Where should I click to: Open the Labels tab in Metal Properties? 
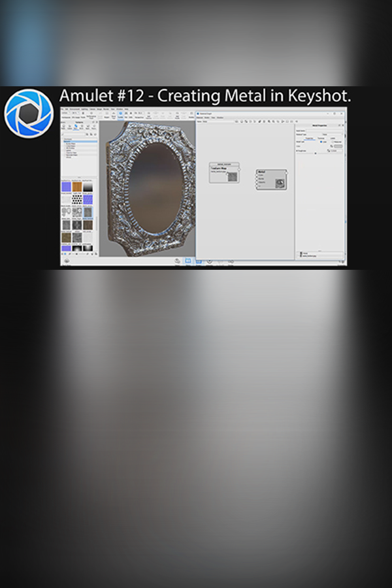(x=333, y=139)
